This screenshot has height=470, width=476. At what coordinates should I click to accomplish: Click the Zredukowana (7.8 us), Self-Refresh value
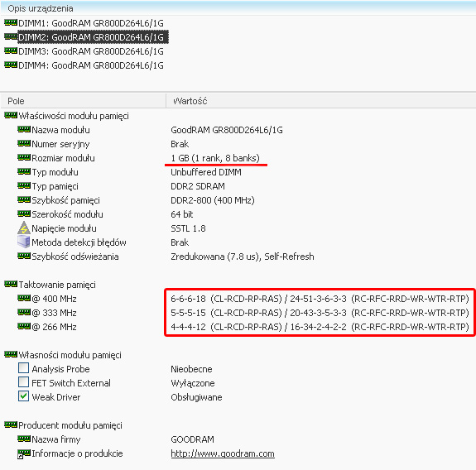[243, 257]
